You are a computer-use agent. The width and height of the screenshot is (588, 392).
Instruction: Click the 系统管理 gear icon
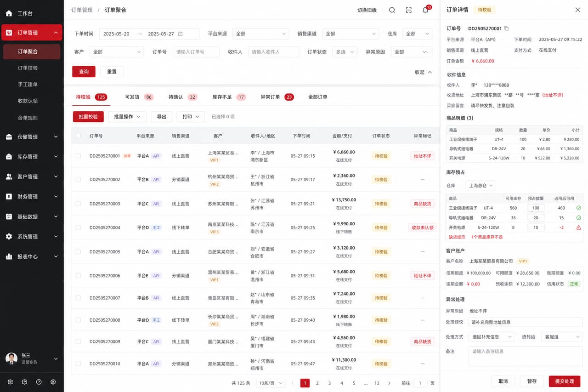click(9, 236)
